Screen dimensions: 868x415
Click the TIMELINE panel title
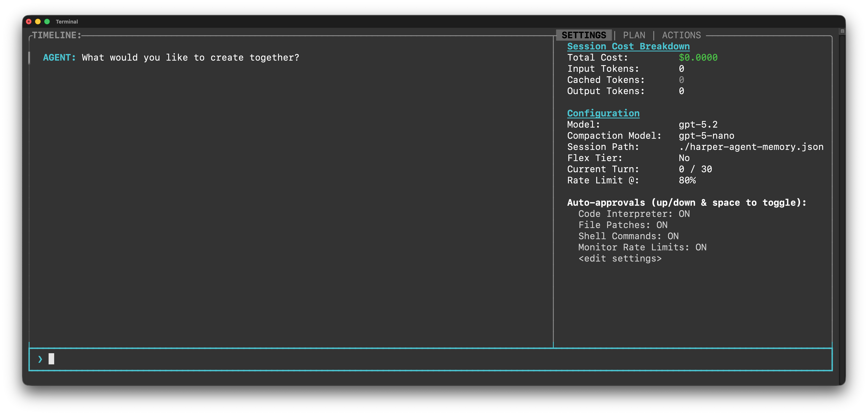57,35
